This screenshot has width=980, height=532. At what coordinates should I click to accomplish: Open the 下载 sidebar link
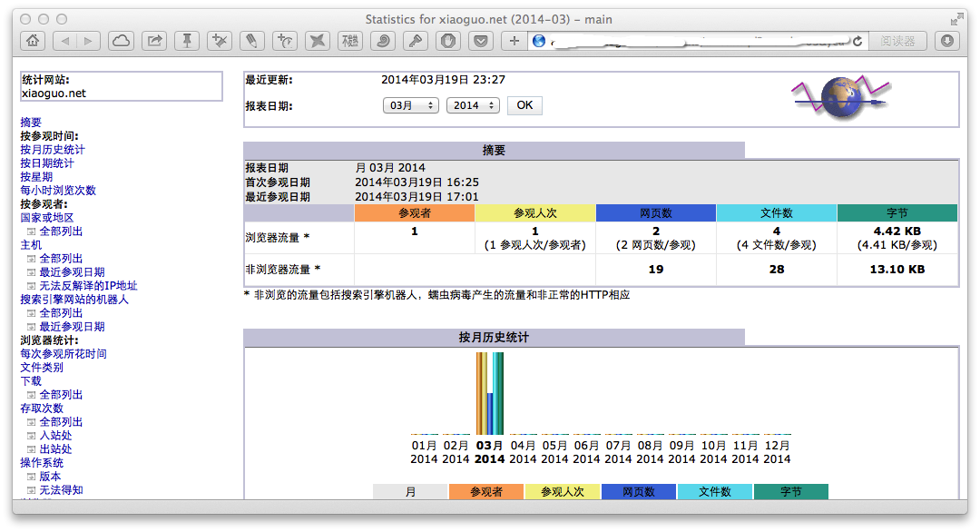point(31,381)
